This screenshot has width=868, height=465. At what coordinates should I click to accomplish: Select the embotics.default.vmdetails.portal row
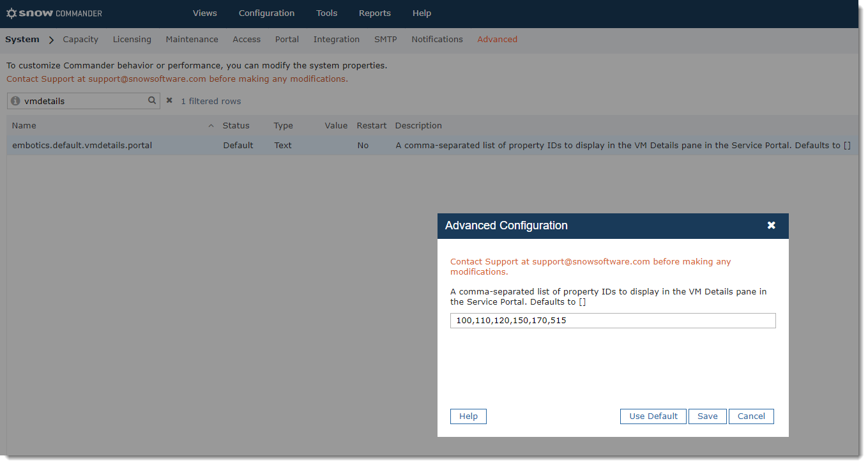(432, 146)
